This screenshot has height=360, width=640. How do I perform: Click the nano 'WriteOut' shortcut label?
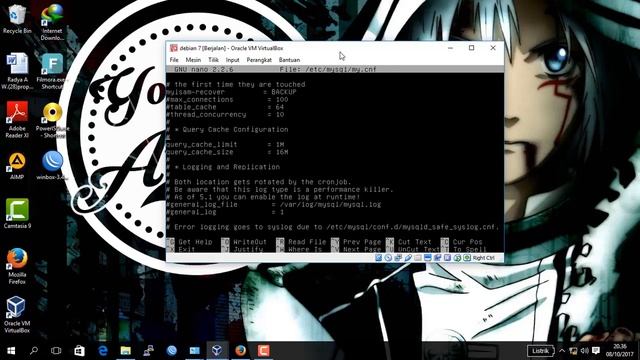click(x=250, y=242)
